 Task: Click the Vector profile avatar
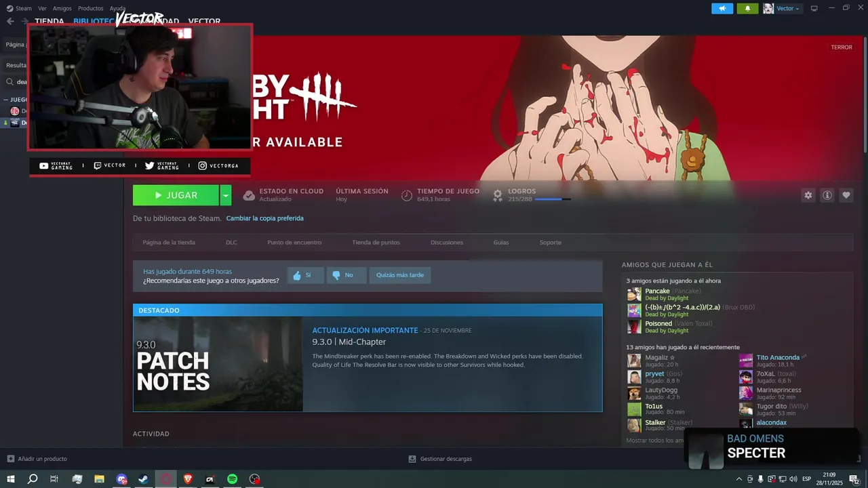pyautogui.click(x=768, y=8)
